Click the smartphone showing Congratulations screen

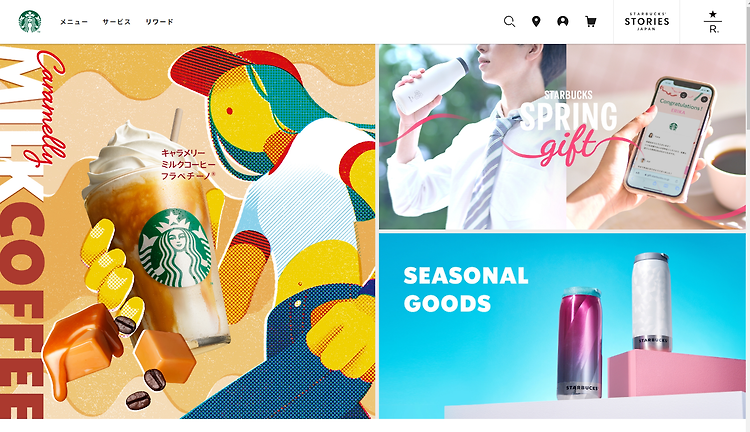click(x=670, y=138)
